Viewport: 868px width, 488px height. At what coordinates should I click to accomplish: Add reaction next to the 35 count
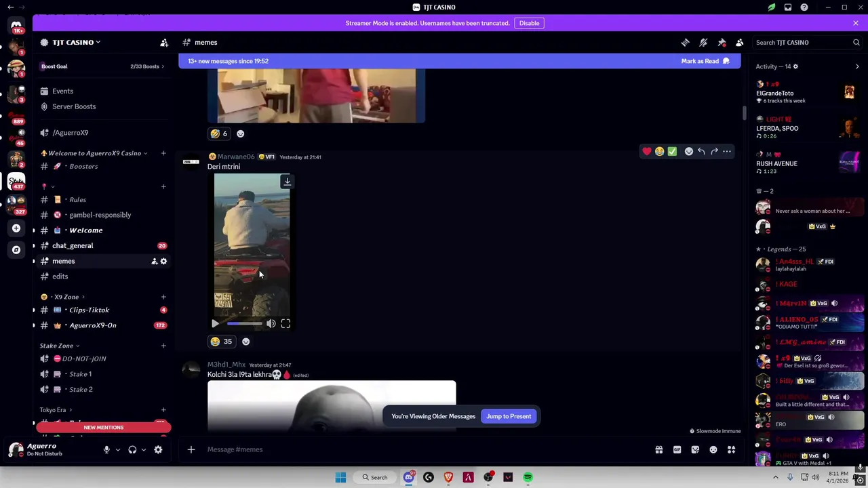click(x=245, y=342)
